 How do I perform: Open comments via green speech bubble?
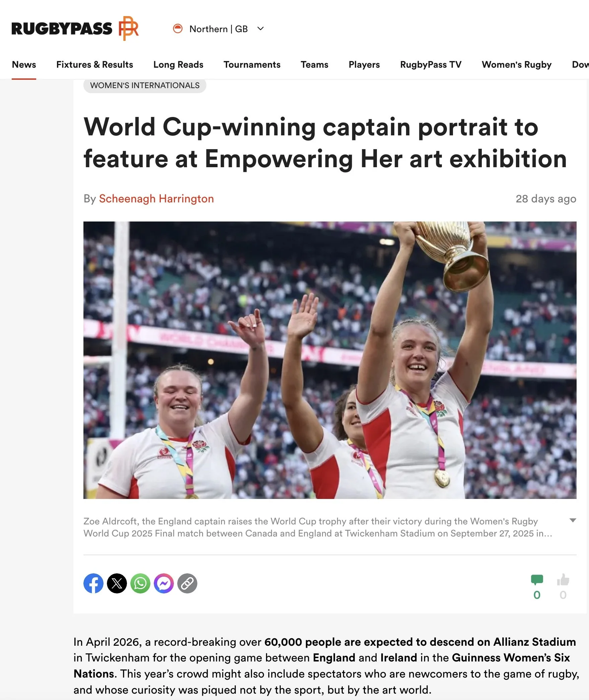537,580
